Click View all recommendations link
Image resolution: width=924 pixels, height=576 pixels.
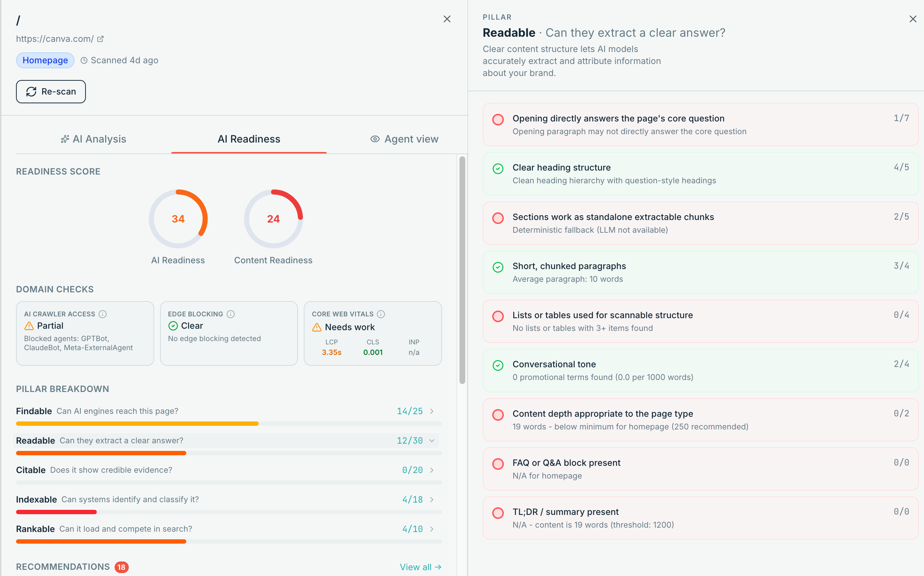[420, 567]
